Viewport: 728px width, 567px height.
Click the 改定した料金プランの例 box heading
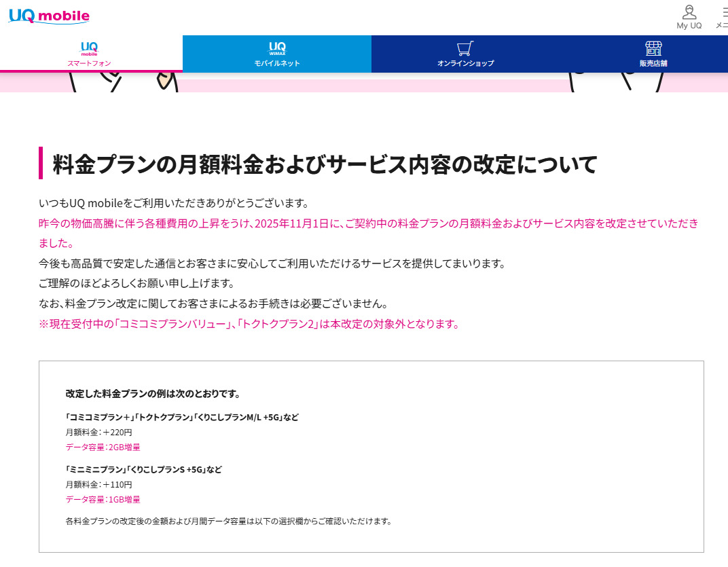pyautogui.click(x=153, y=394)
